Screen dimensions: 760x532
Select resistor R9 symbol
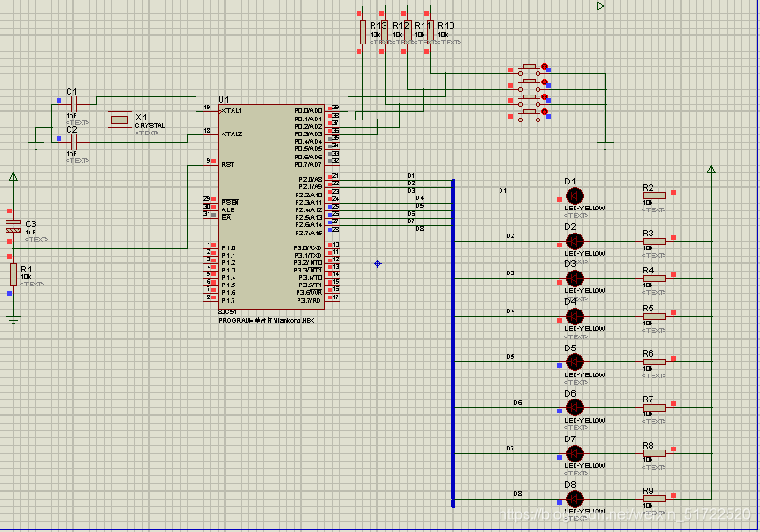655,499
